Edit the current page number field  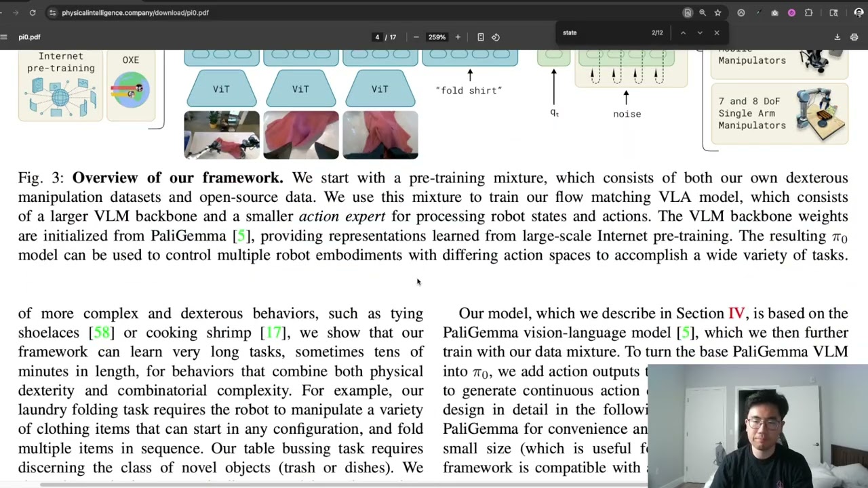[377, 37]
